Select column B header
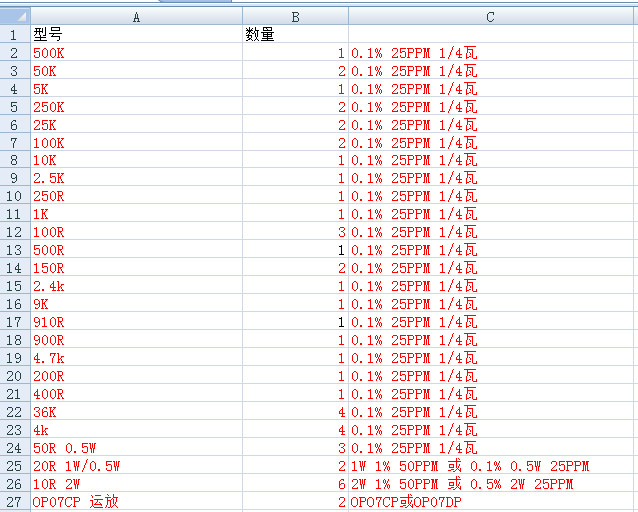 [295, 17]
